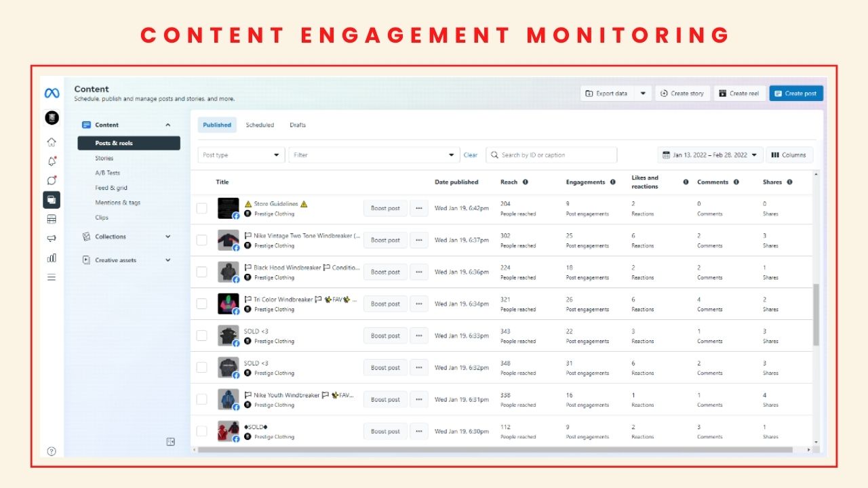Image resolution: width=868 pixels, height=488 pixels.
Task: Open the inbox chat bubble icon
Action: 52,180
